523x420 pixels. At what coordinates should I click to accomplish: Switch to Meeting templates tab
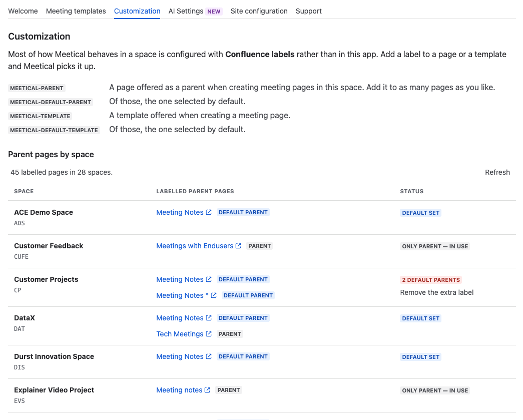pyautogui.click(x=76, y=11)
